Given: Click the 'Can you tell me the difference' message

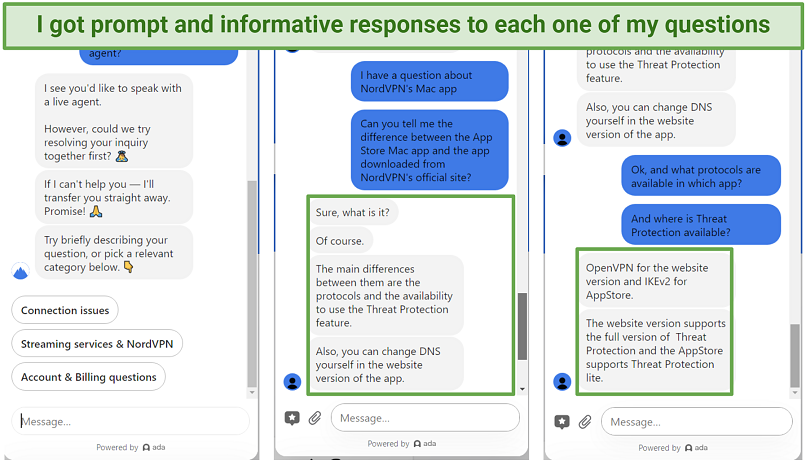Looking at the screenshot, I should [x=430, y=150].
